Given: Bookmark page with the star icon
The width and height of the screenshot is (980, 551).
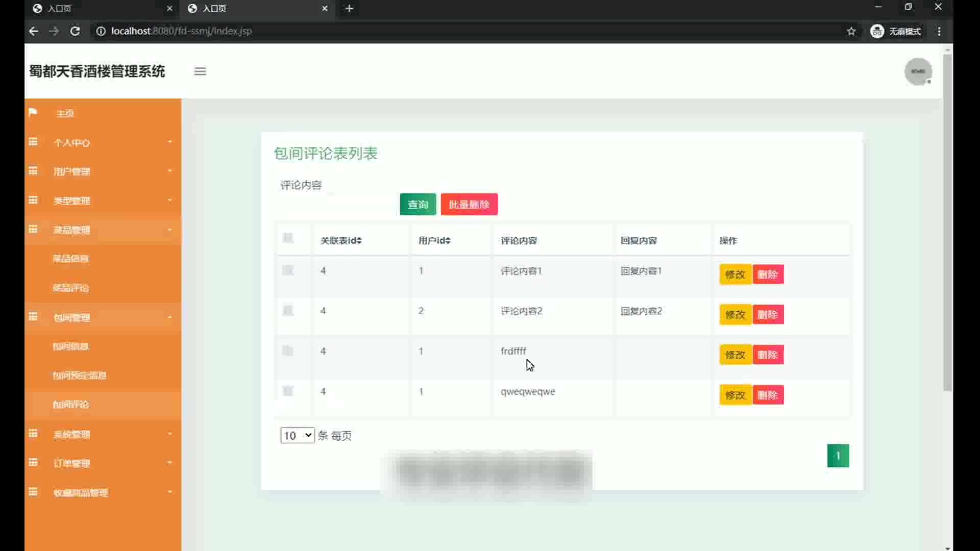Looking at the screenshot, I should 851,31.
